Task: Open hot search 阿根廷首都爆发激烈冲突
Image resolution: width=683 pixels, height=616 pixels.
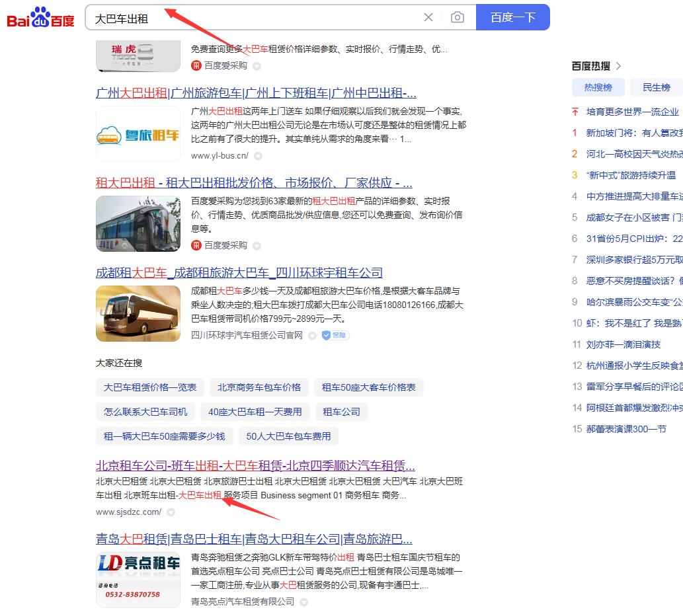Action: (635, 408)
